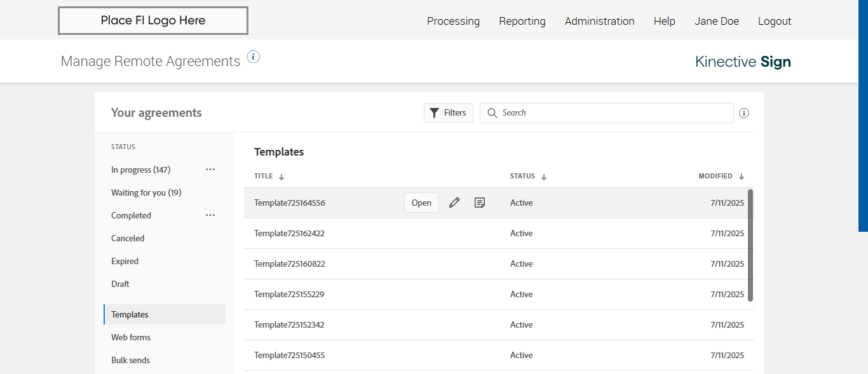Sort templates by Status column arrow
Image resolution: width=868 pixels, height=374 pixels.
point(544,177)
